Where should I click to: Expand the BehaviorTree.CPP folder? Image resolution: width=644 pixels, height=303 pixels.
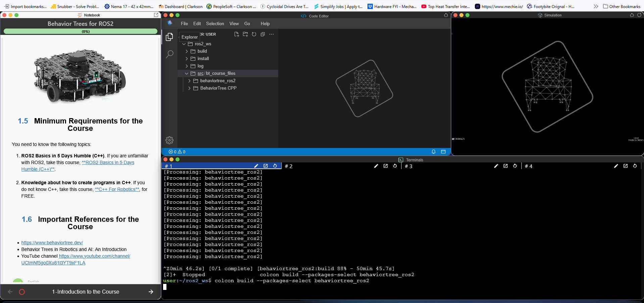pos(218,88)
